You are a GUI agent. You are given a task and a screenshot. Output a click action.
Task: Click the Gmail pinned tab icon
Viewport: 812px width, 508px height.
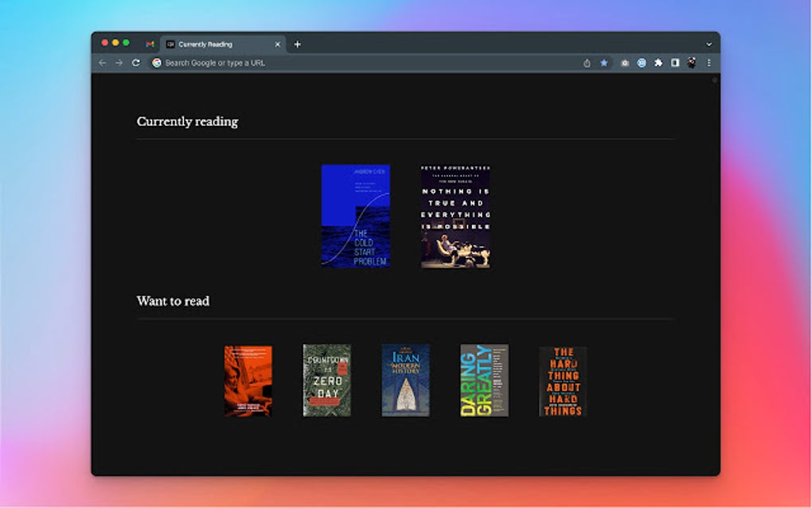tap(150, 45)
